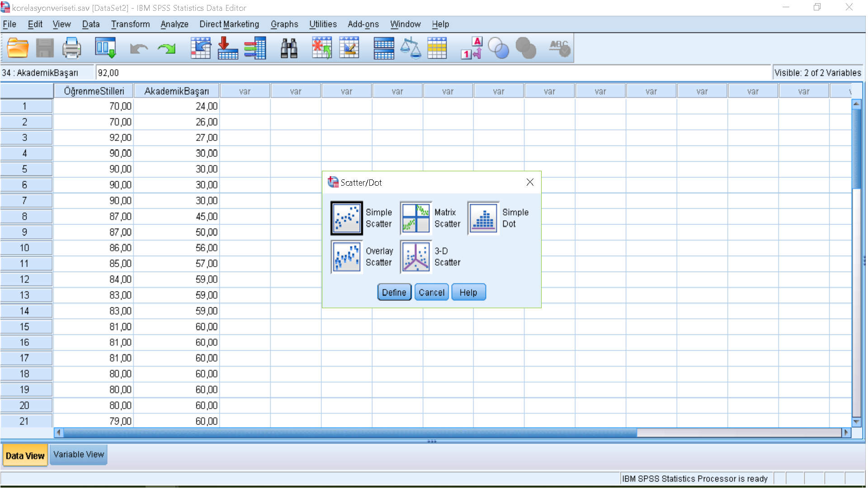Screen dimensions: 868x488
Task: Select the Simple Scatter chart icon
Action: click(x=347, y=218)
